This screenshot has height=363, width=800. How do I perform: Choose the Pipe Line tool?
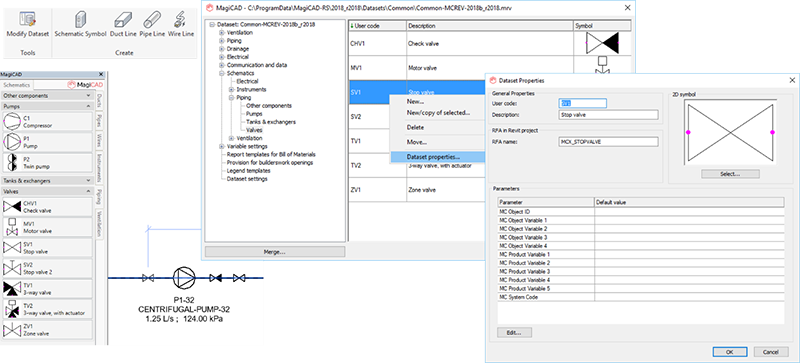tap(153, 20)
